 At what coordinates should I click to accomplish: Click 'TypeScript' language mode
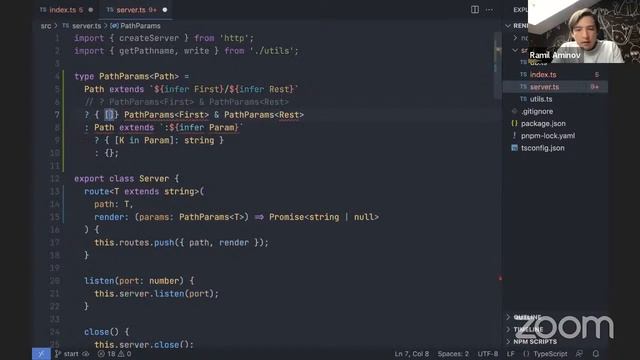click(x=550, y=354)
